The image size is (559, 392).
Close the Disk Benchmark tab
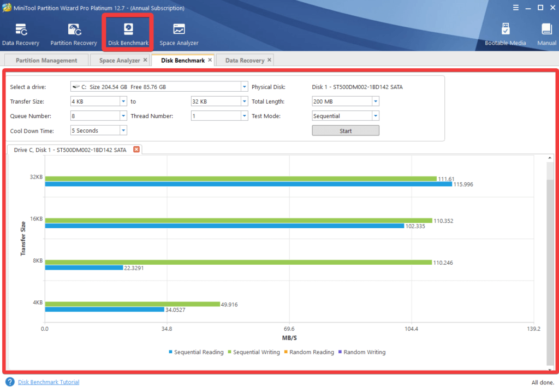click(210, 60)
